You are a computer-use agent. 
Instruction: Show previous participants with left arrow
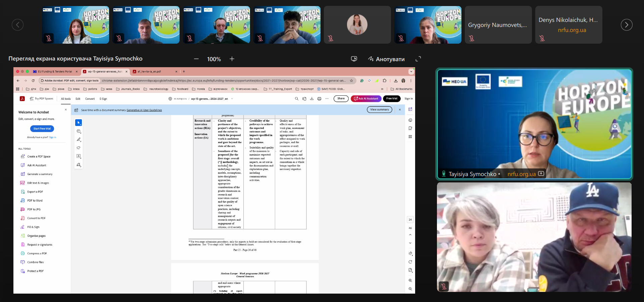click(x=18, y=25)
